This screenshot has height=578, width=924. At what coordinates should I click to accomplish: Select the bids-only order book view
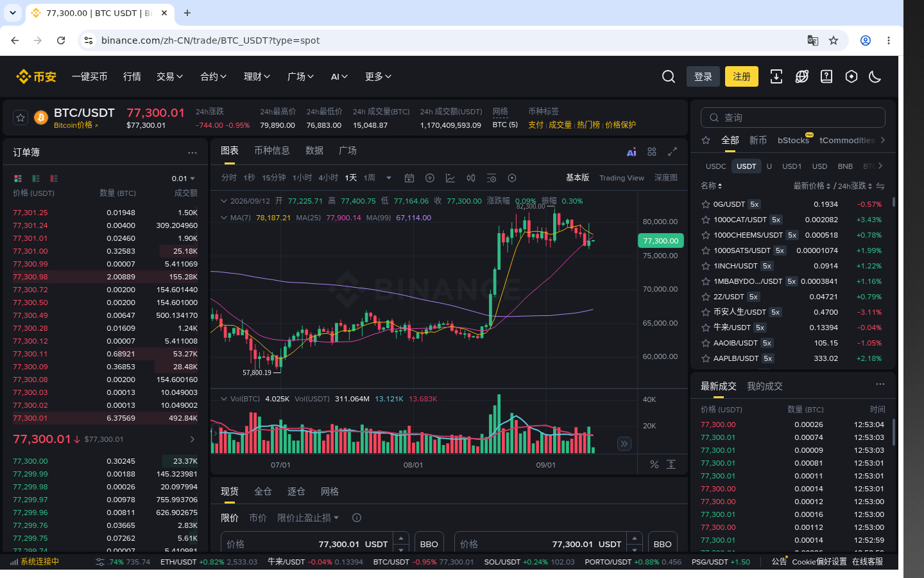coord(36,179)
